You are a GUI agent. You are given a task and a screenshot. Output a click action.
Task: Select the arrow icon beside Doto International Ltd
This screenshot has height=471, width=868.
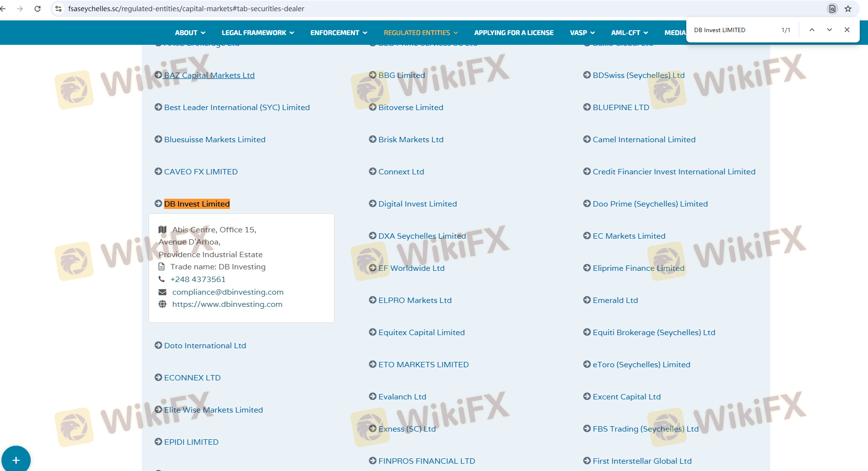tap(158, 345)
